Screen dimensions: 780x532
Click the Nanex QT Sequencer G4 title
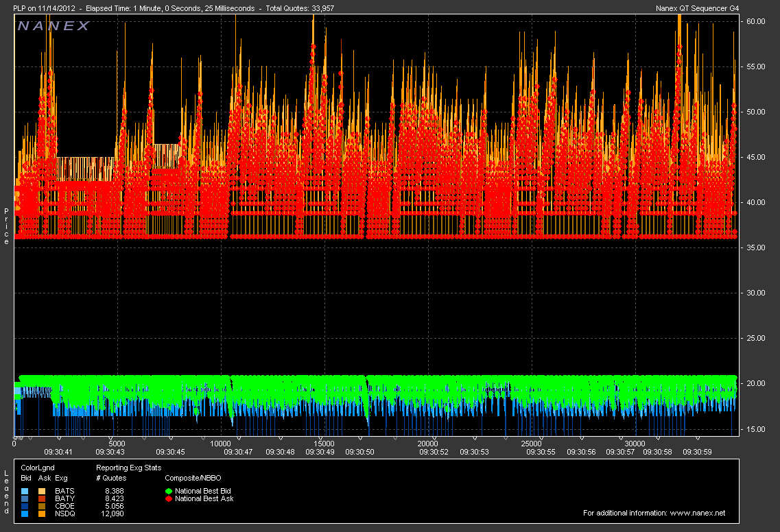pyautogui.click(x=697, y=8)
